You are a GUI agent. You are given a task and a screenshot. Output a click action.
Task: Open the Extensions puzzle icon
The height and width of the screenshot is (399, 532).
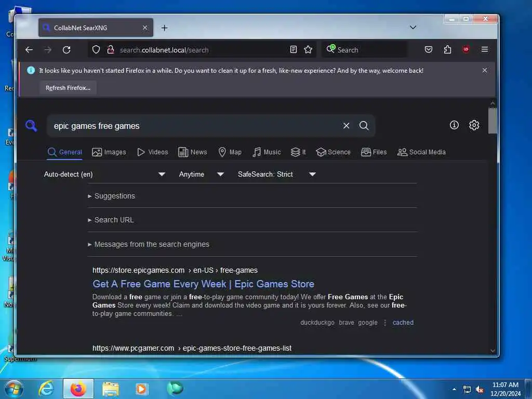[x=447, y=49]
